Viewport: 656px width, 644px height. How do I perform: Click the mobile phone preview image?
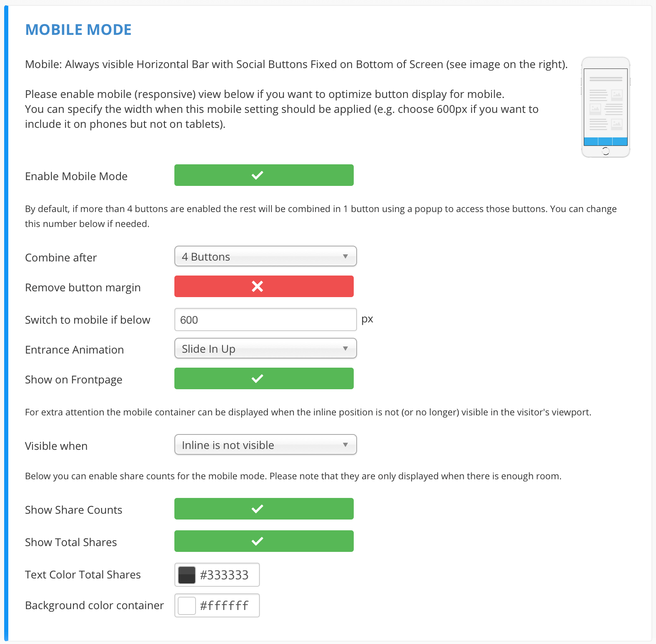click(605, 107)
